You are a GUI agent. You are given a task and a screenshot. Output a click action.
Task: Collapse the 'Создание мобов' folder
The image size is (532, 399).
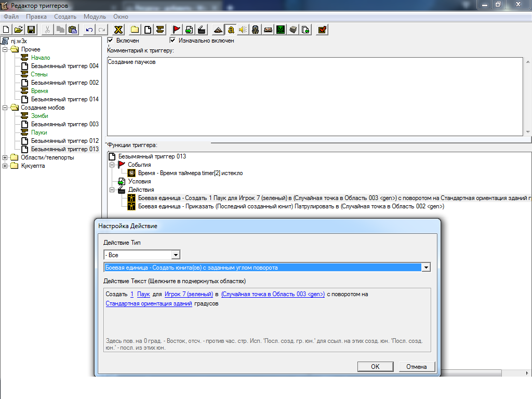(x=5, y=108)
